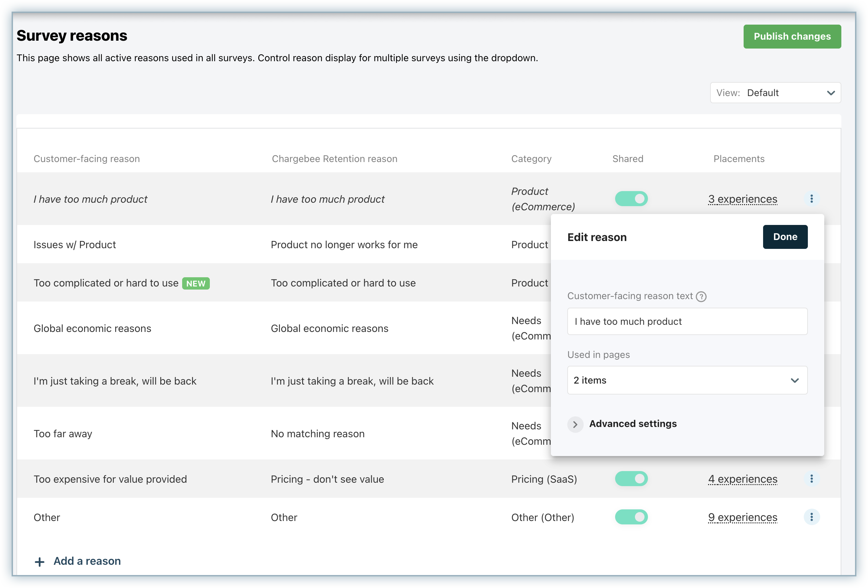Open the View Default dropdown
Image resolution: width=868 pixels, height=588 pixels.
point(775,93)
